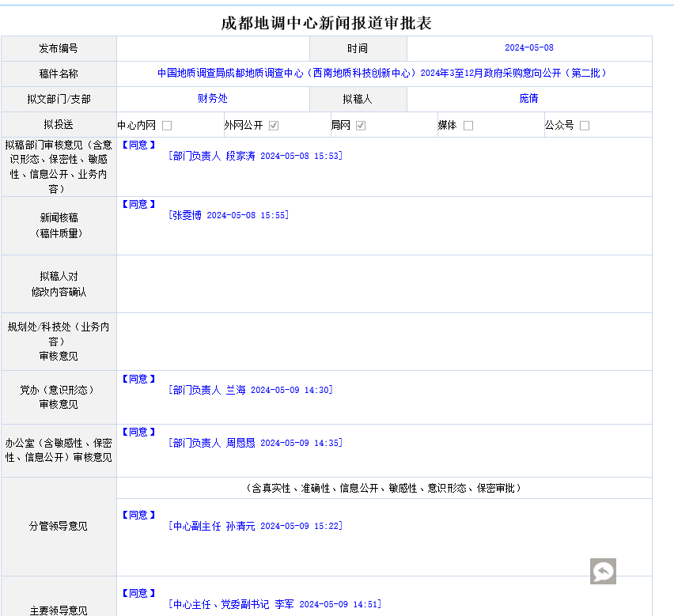Click 同意 in the 办公室审核意见 row
The height and width of the screenshot is (616, 674).
(x=138, y=432)
